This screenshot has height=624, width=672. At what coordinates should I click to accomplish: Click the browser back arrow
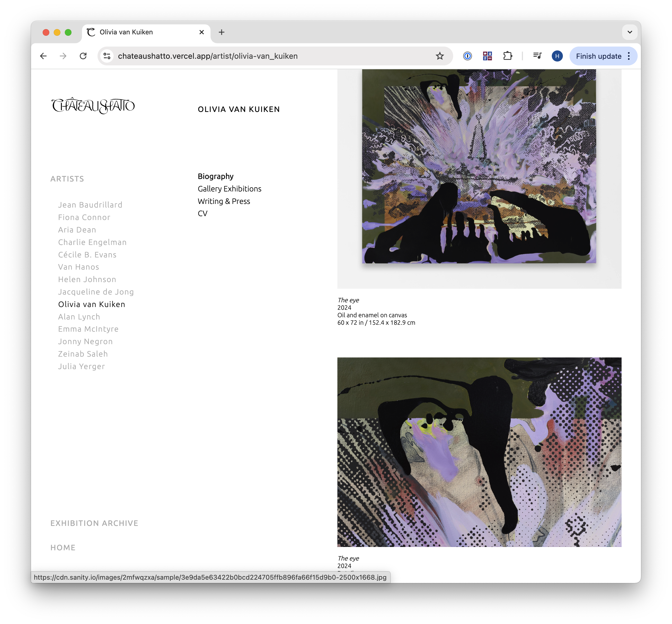tap(43, 56)
